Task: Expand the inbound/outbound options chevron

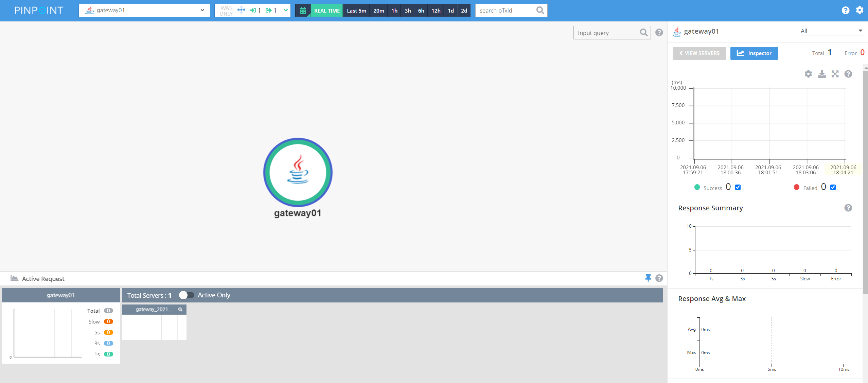Action: [x=285, y=10]
